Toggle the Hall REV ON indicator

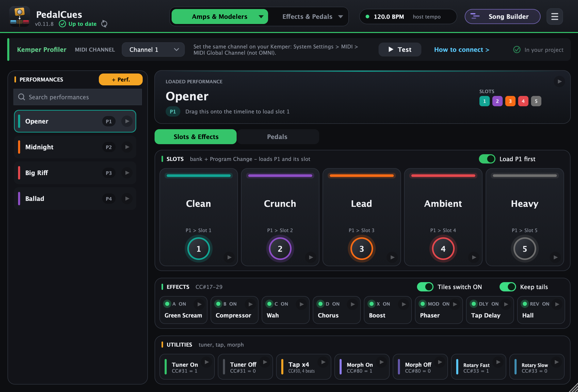click(525, 304)
